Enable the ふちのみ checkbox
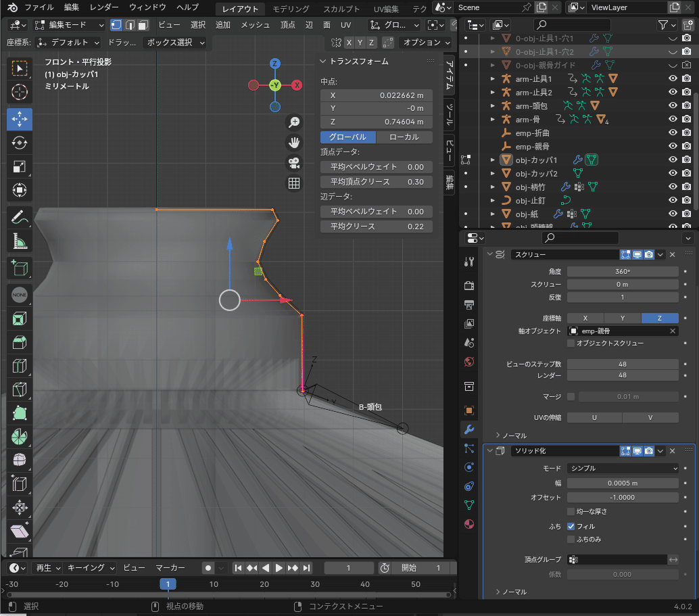The height and width of the screenshot is (616, 699). tap(571, 540)
